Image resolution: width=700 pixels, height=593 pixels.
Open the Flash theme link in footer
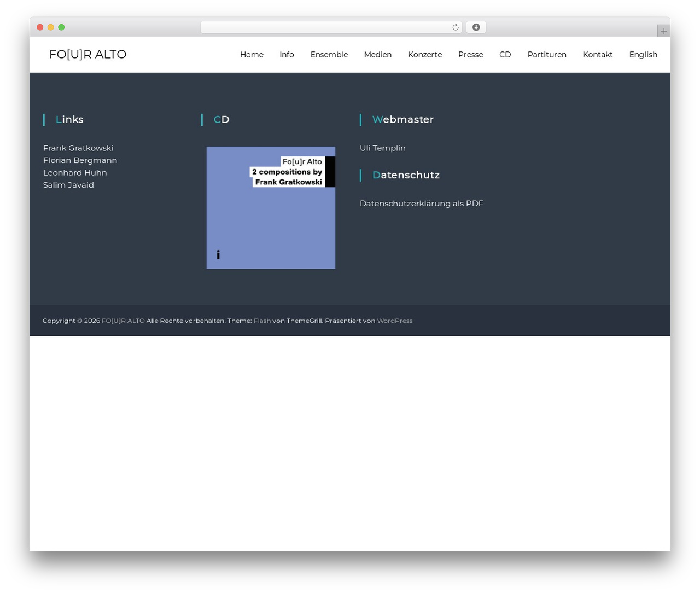[262, 321]
